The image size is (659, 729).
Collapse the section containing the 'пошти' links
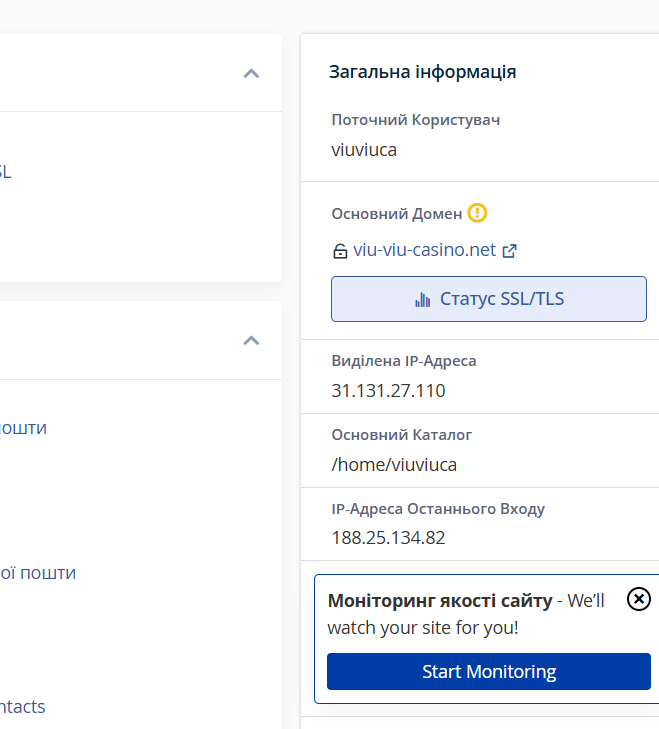tap(251, 341)
